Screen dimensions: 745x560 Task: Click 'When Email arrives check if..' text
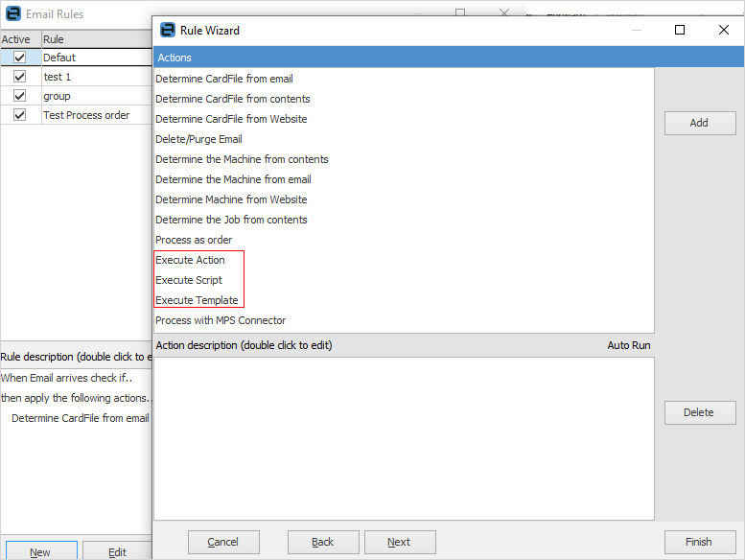pos(66,378)
